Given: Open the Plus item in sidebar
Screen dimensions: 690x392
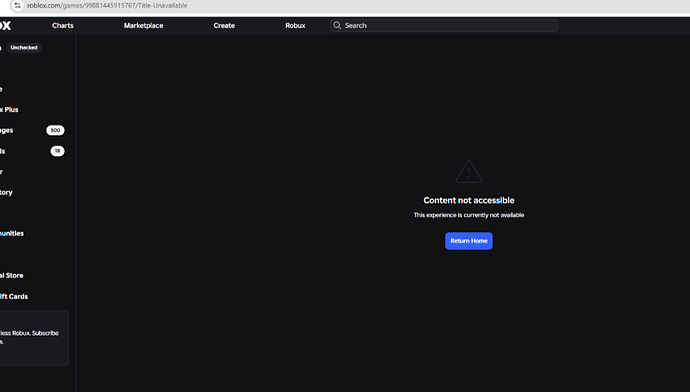Looking at the screenshot, I should 9,110.
